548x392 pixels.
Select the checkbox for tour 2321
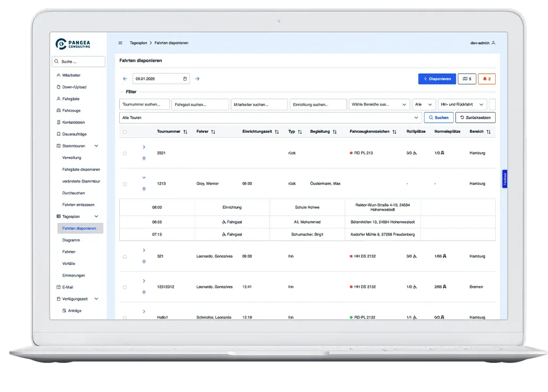click(124, 154)
